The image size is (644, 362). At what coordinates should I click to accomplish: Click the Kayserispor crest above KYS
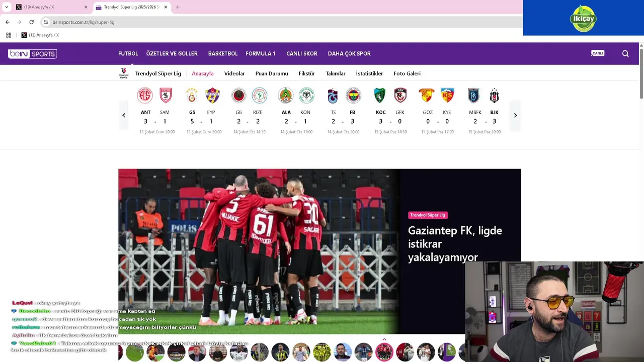[447, 96]
